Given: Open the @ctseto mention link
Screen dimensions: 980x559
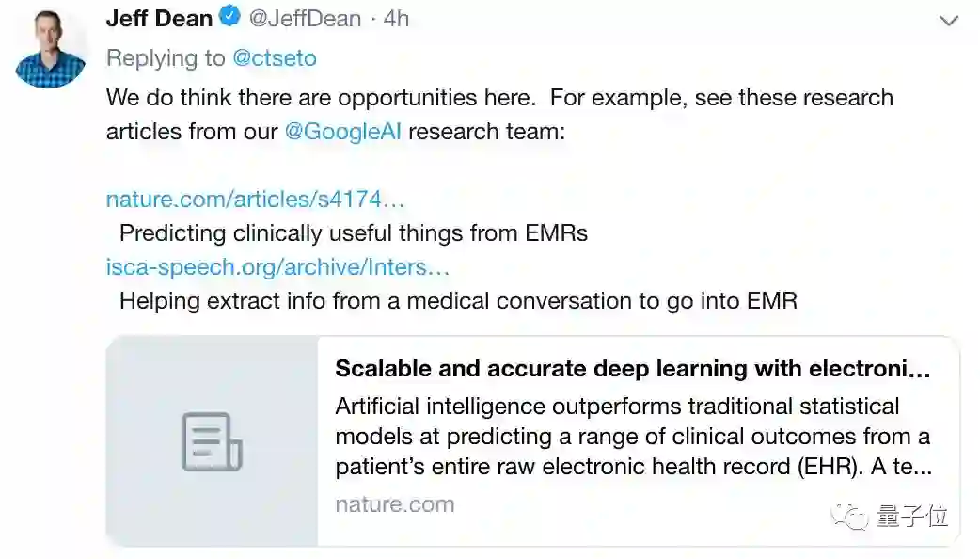Looking at the screenshot, I should click(x=275, y=58).
